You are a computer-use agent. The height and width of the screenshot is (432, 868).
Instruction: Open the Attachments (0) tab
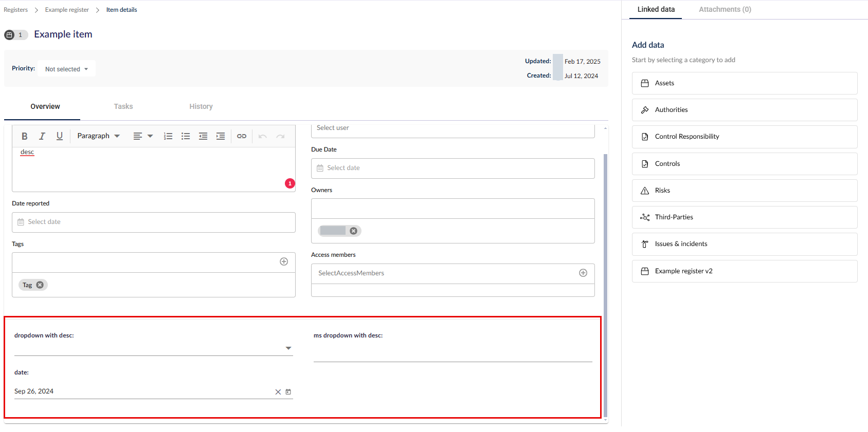tap(725, 9)
